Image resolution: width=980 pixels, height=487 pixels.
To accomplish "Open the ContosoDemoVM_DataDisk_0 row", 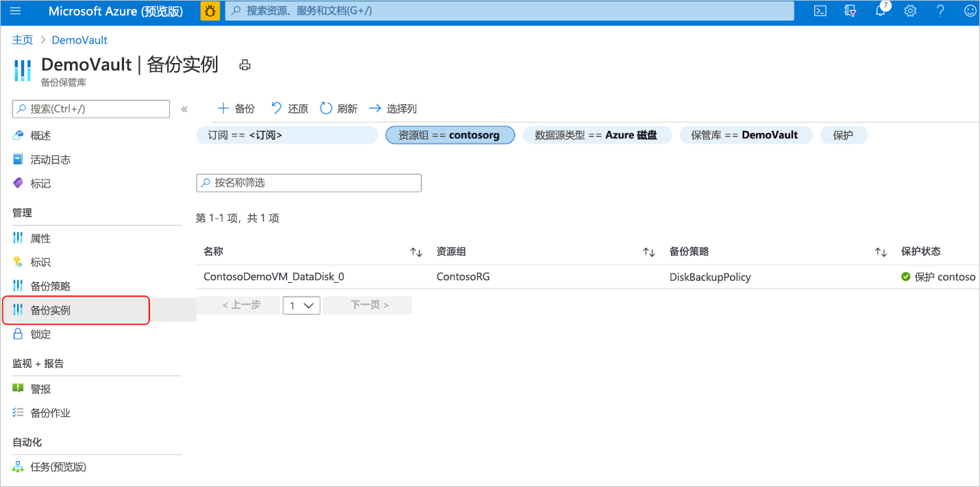I will pyautogui.click(x=587, y=277).
